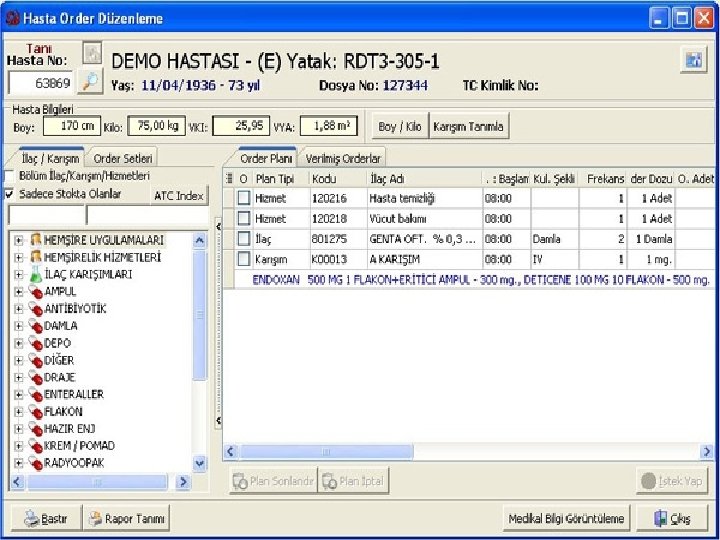Viewport: 720px width, 540px height.
Task: Click the ANTİBİYOTİK pill icon
Action: (x=36, y=309)
